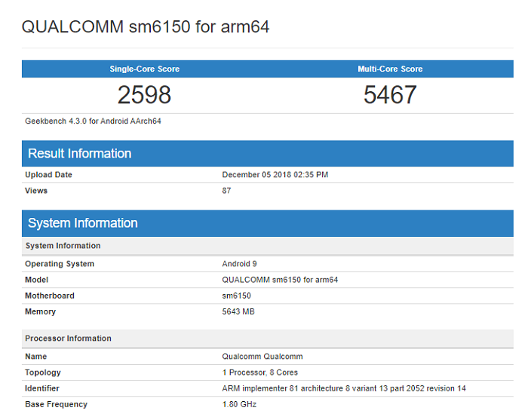
Task: Select the Operating System value Android 9
Action: [x=239, y=264]
